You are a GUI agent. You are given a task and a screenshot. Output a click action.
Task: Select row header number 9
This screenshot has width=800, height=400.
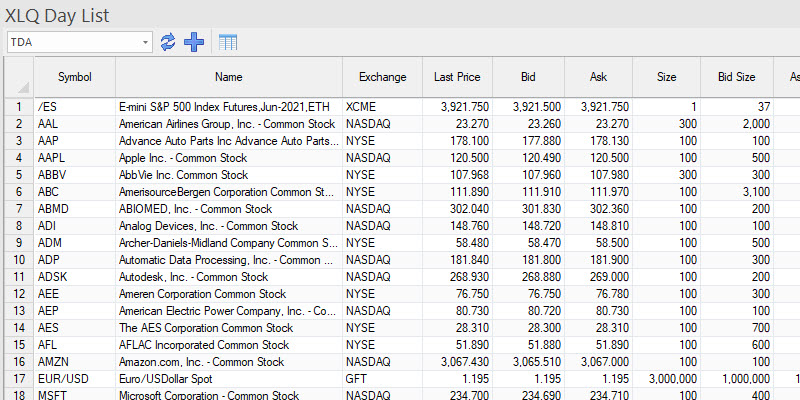(19, 243)
